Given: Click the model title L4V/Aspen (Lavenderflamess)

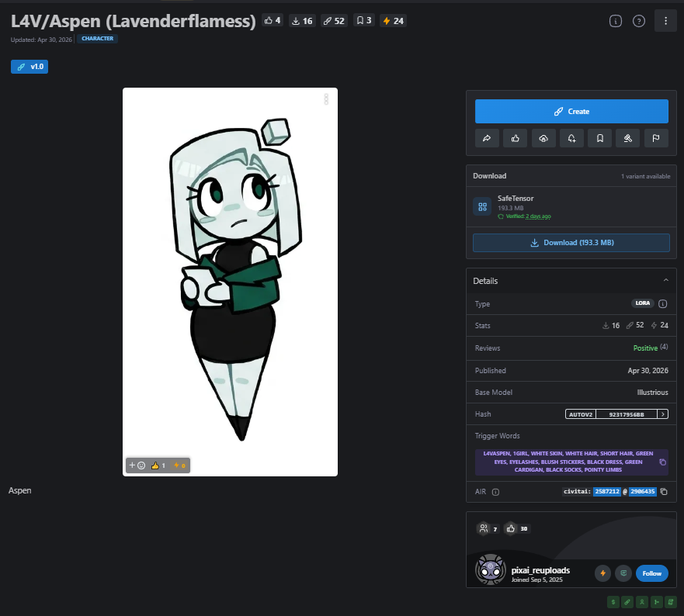Looking at the screenshot, I should 133,21.
